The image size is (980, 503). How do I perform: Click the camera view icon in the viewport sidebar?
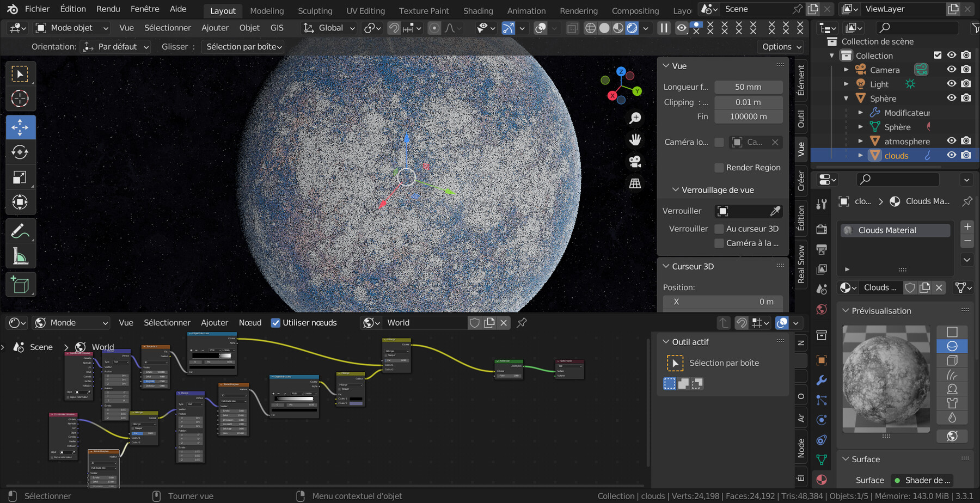point(635,161)
